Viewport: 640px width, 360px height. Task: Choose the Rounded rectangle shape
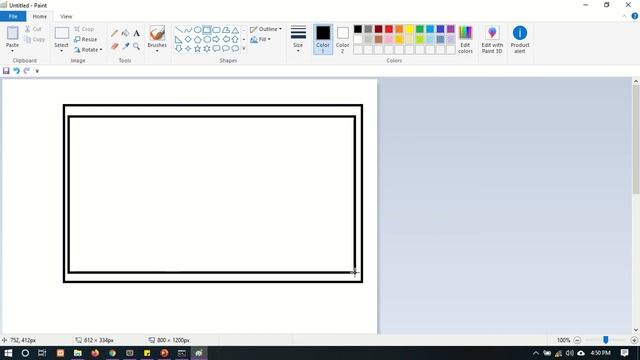tap(216, 30)
